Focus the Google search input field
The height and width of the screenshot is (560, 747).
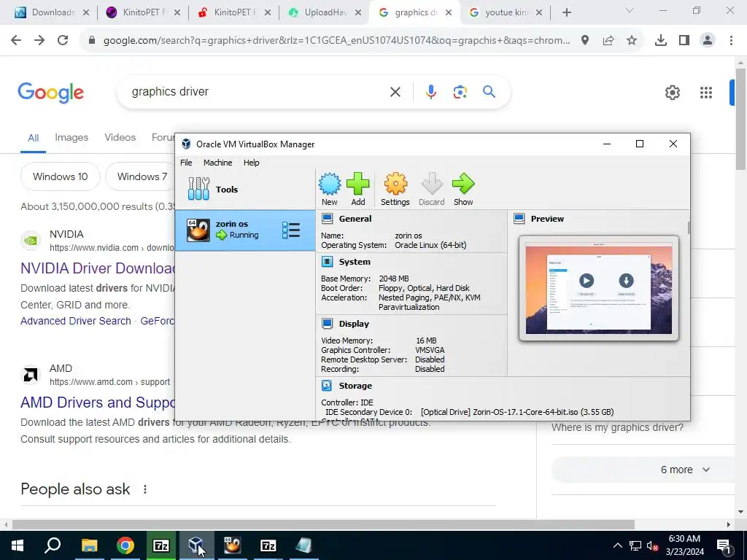[x=258, y=91]
